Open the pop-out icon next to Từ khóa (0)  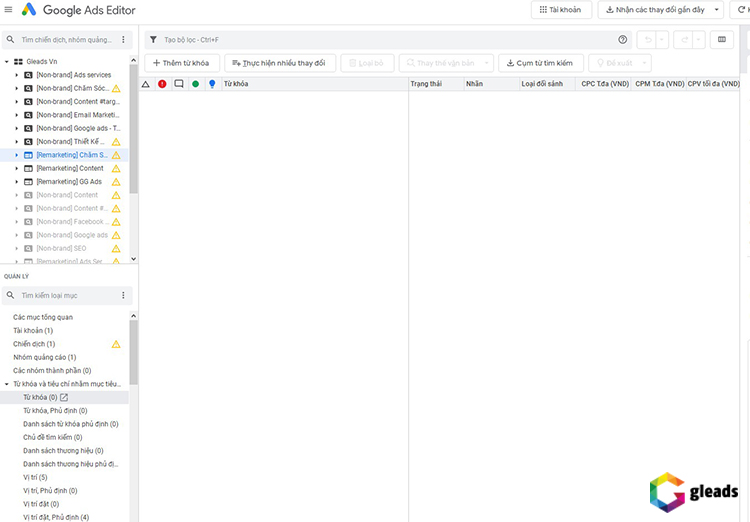click(65, 397)
